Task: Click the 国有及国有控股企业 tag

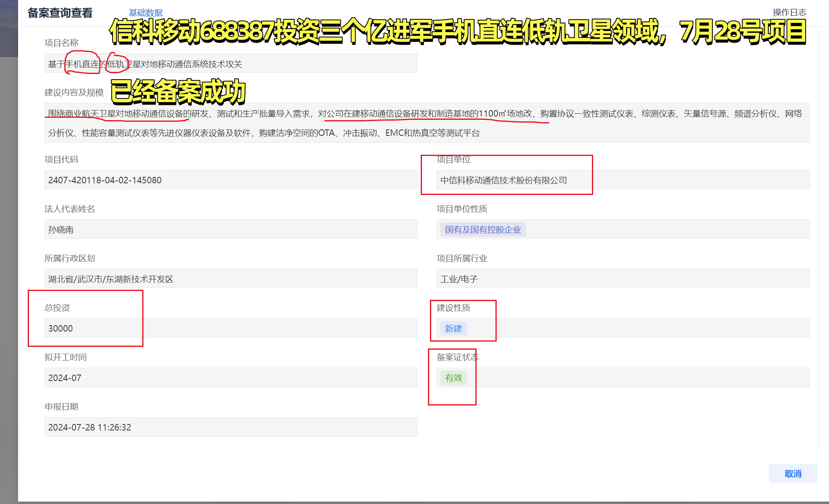Action: pos(483,229)
